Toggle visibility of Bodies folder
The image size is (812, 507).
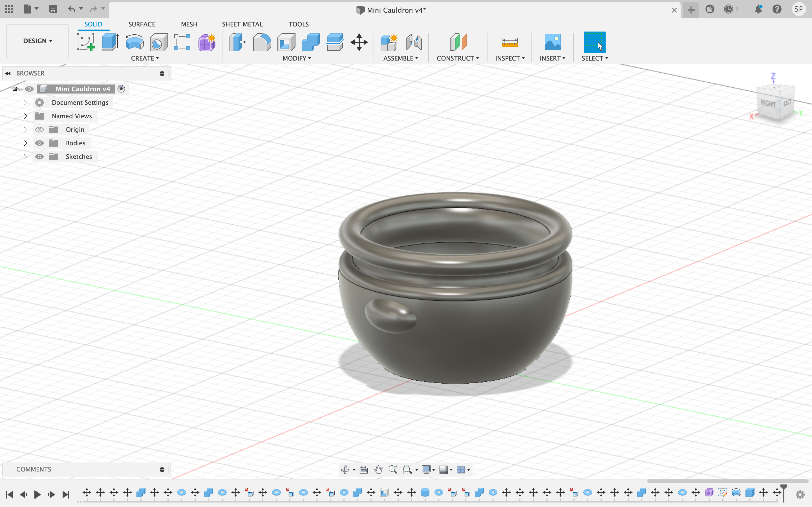point(39,143)
